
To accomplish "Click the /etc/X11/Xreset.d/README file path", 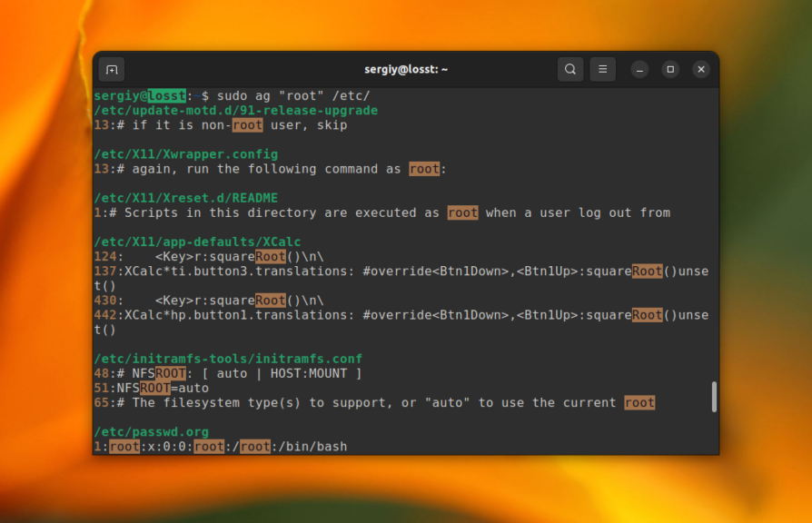I will 186,198.
